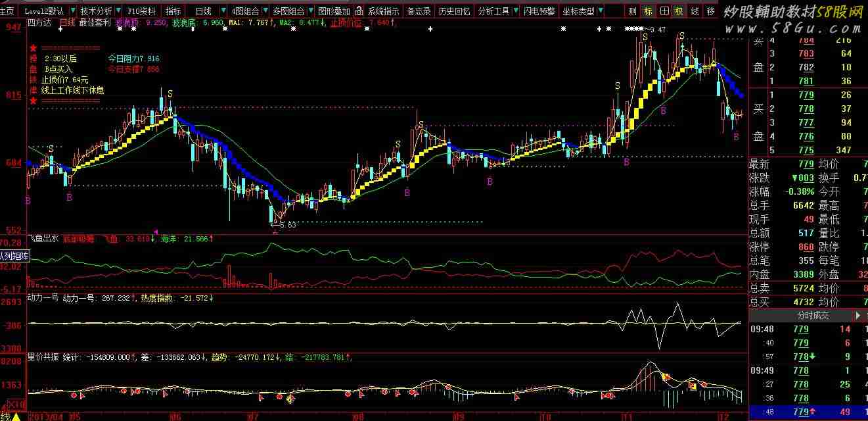The width and height of the screenshot is (868, 421).
Task: Toggle the 权 rights-adjustment icon
Action: click(679, 11)
